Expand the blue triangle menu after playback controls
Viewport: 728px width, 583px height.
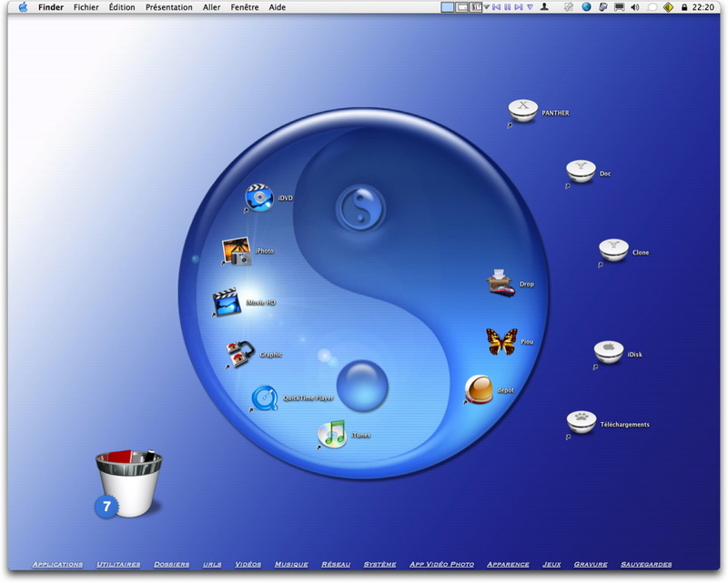coord(530,7)
